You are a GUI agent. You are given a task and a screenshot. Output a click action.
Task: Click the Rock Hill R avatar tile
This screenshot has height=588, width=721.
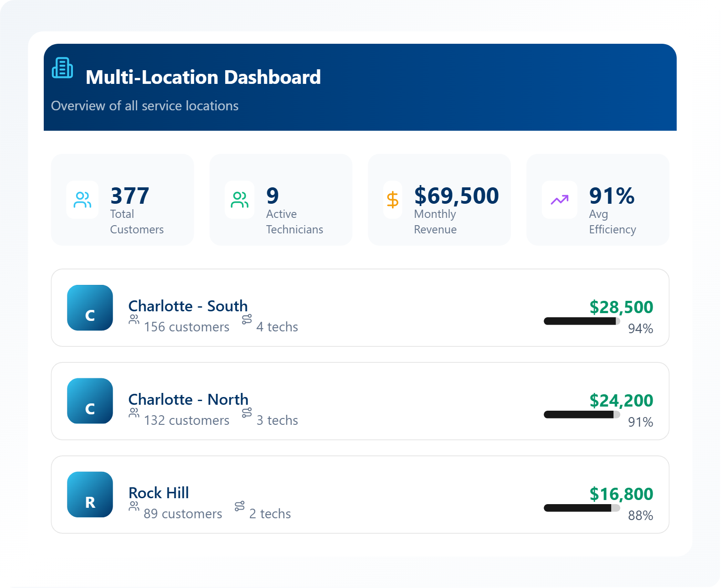click(x=90, y=495)
